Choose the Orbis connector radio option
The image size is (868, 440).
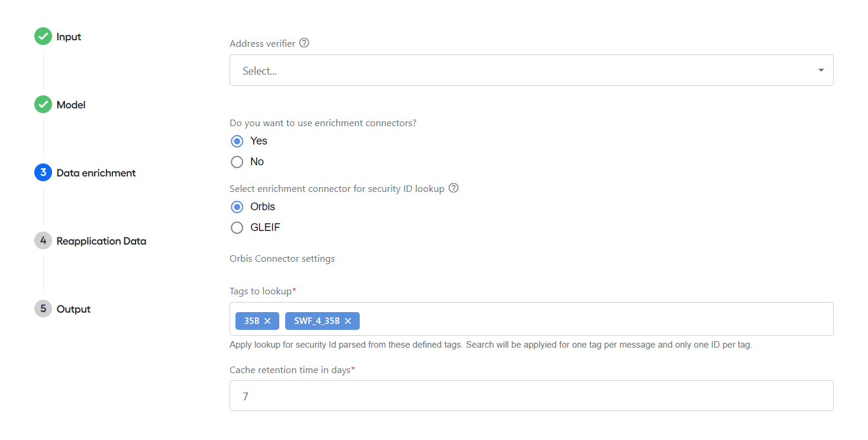coord(237,207)
